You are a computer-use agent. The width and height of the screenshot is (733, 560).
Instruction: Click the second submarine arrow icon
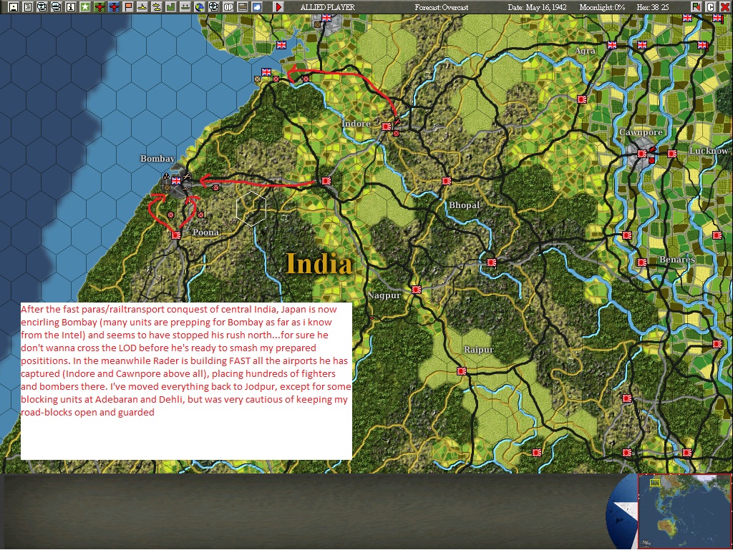[56, 6]
